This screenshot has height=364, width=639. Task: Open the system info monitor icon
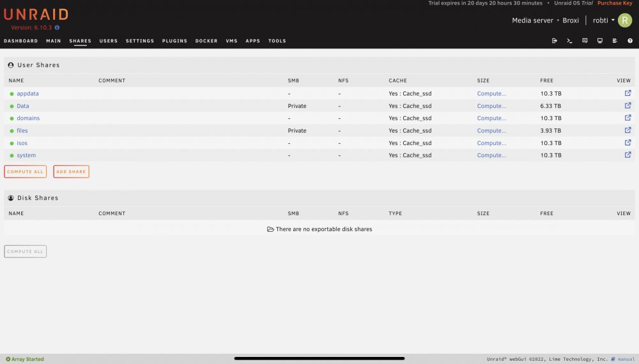click(x=600, y=41)
